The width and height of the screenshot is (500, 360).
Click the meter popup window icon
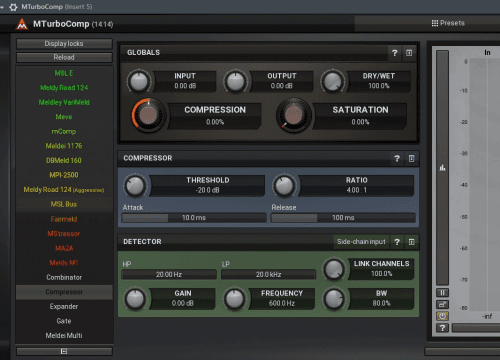tap(442, 304)
